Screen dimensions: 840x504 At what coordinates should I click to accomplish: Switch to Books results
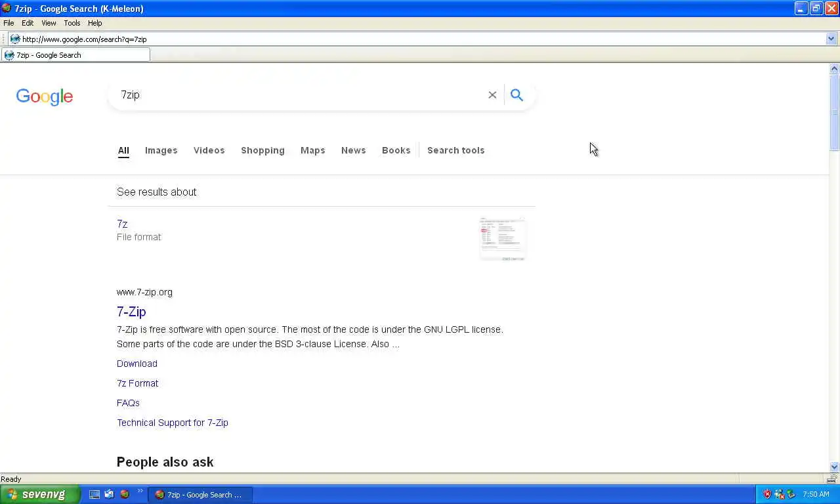click(396, 150)
